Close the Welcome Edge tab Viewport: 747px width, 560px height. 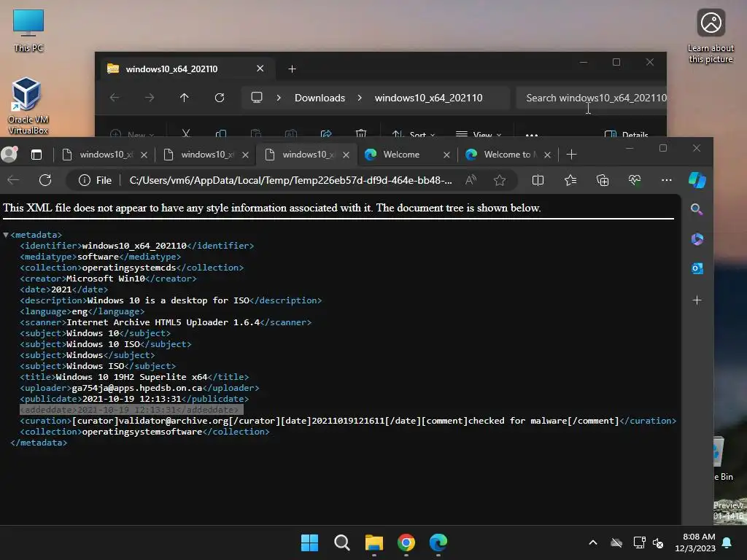(x=446, y=155)
